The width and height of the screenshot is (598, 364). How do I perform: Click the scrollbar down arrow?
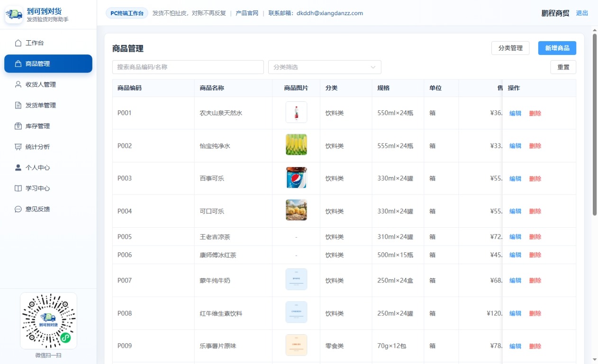(595, 360)
